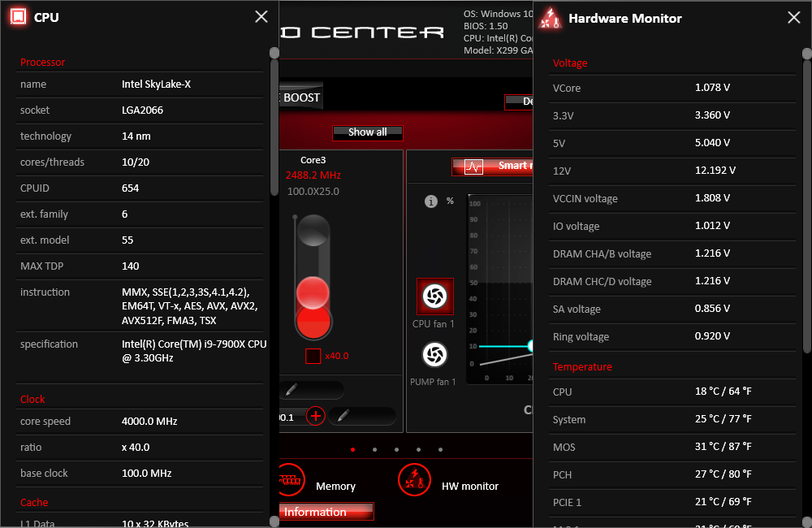Activate the Smart mode button
The width and height of the screenshot is (812, 528).
tap(493, 167)
